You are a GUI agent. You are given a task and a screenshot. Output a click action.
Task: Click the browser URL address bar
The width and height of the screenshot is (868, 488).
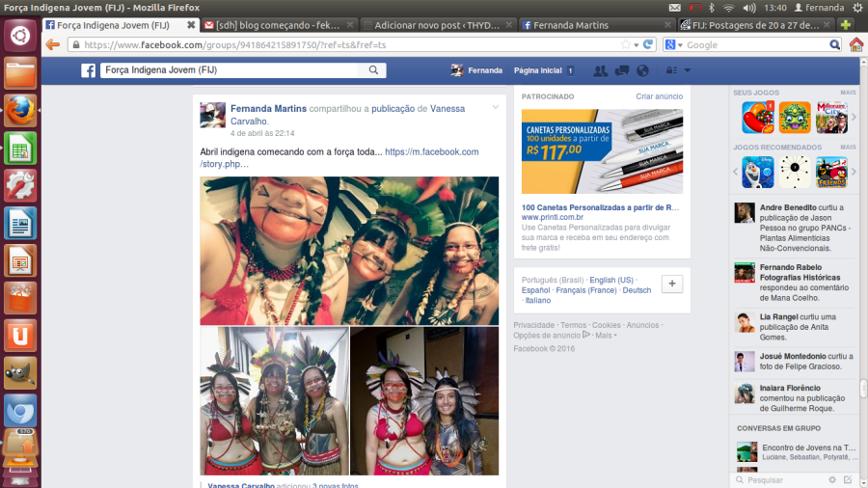(x=349, y=44)
